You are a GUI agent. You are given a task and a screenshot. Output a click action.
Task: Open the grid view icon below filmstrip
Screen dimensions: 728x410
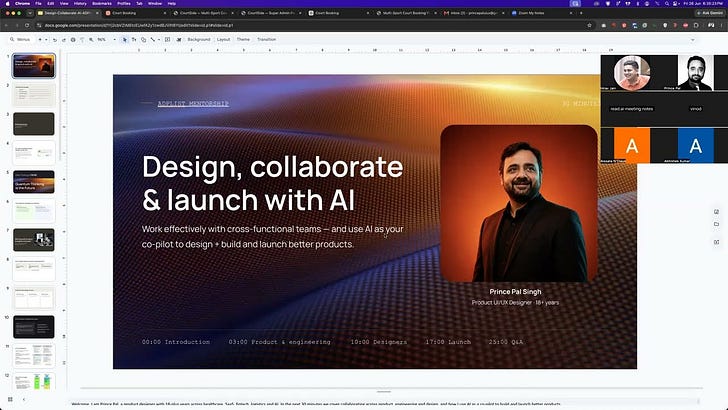tap(10, 399)
